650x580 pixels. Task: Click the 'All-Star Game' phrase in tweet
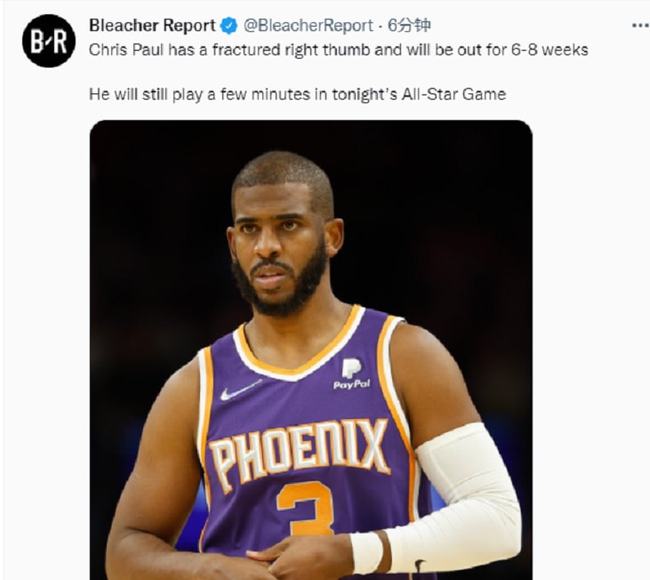coord(454,95)
